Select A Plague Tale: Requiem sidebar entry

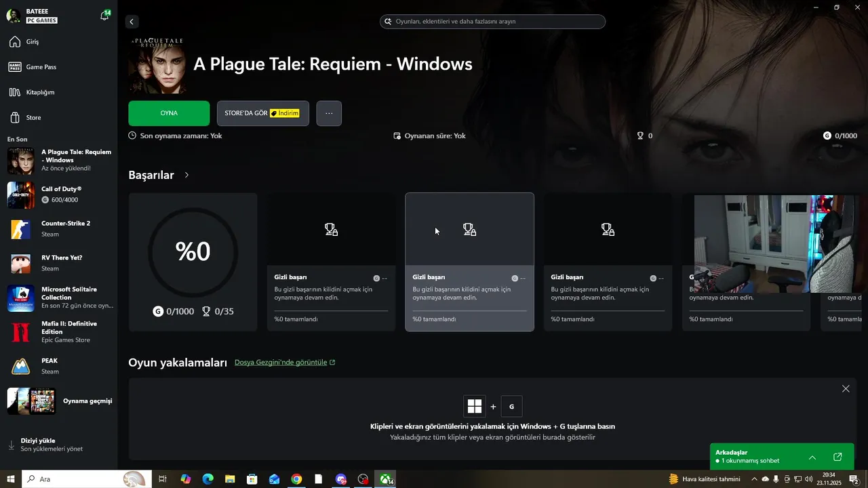point(59,161)
